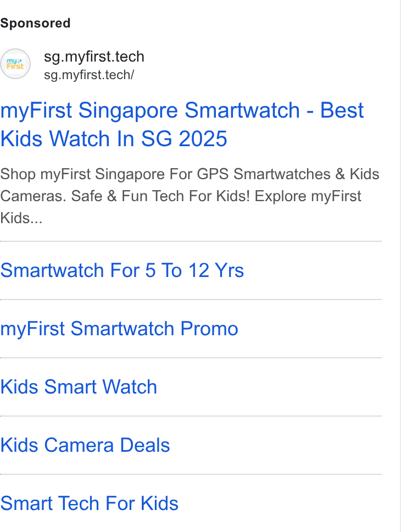
Task: Open the sg.myfirst.tech site name
Action: [94, 57]
